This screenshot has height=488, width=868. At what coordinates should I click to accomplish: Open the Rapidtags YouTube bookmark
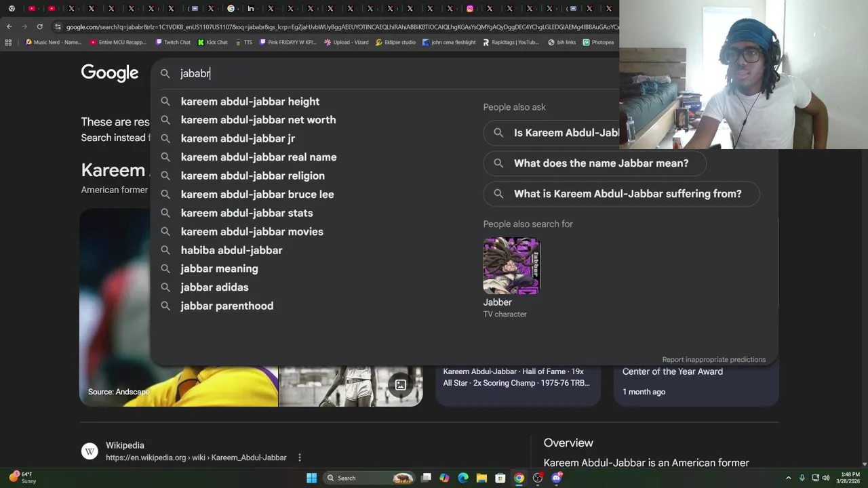coord(511,42)
